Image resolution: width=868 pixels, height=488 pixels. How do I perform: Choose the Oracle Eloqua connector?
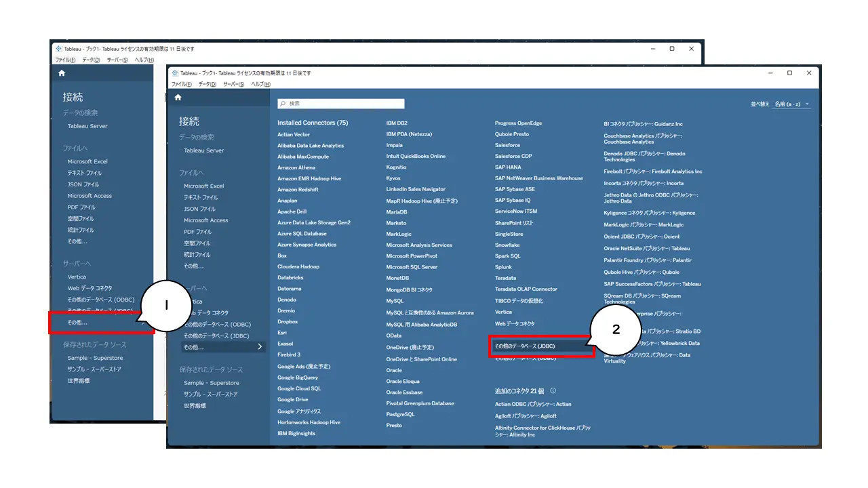click(x=404, y=382)
